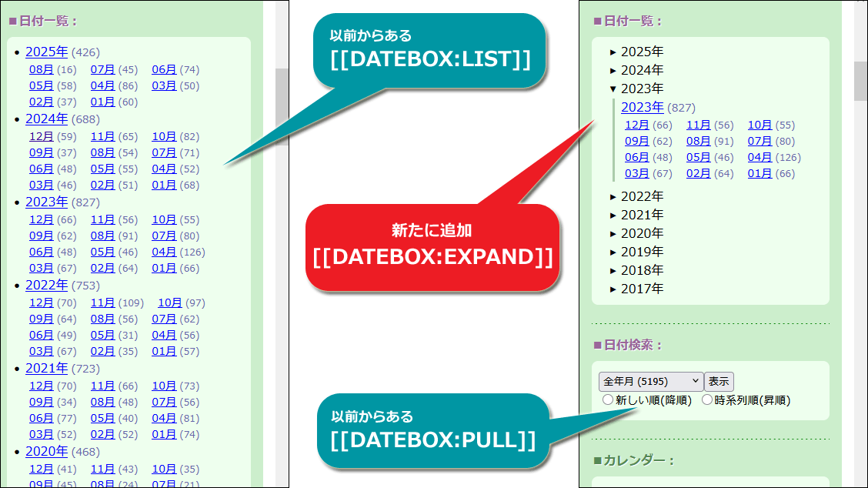Click the 表示 button

(x=719, y=381)
